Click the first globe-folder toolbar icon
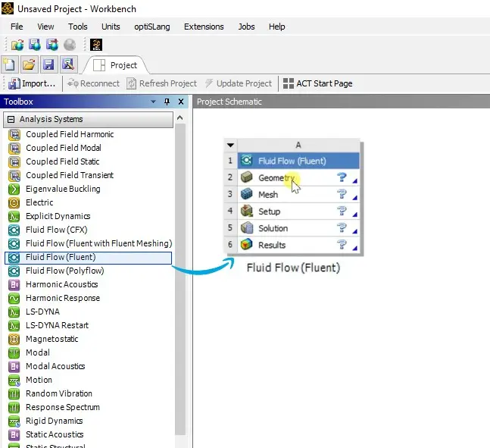This screenshot has width=490, height=448. click(x=17, y=45)
